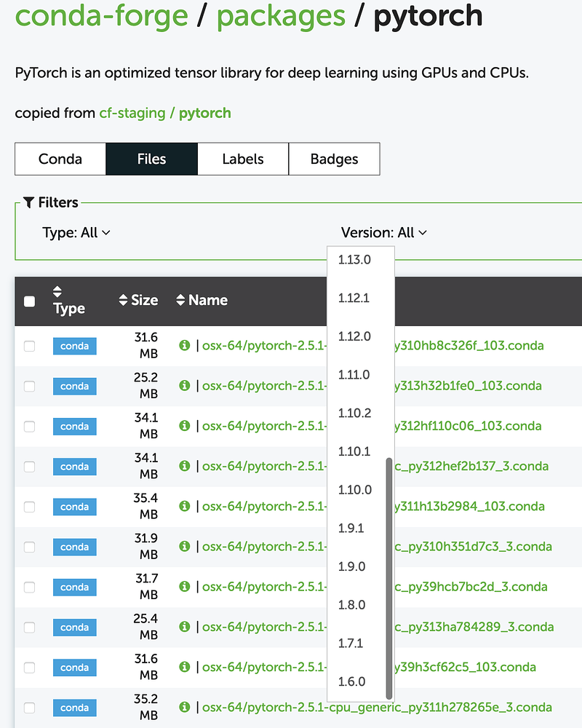Select checkbox for py311h13b2984_103 row
This screenshot has width=582, height=728.
[x=29, y=507]
